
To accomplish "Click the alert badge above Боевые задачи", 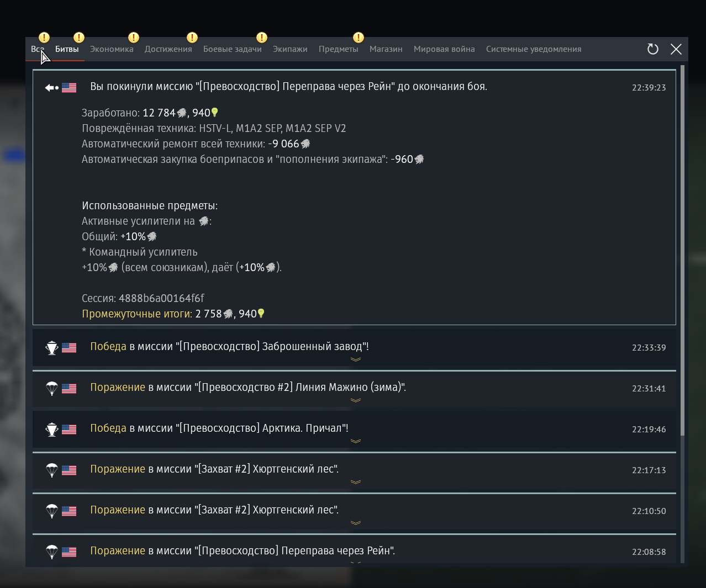I will 262,38.
